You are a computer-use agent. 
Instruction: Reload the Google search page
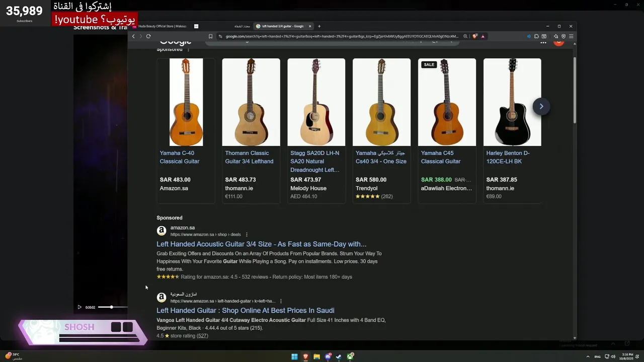(148, 36)
